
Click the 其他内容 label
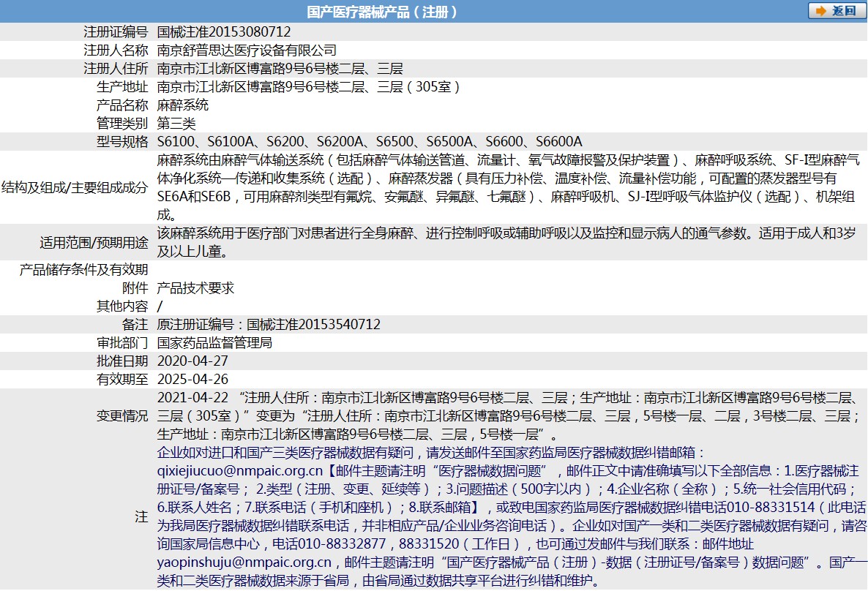coord(122,306)
